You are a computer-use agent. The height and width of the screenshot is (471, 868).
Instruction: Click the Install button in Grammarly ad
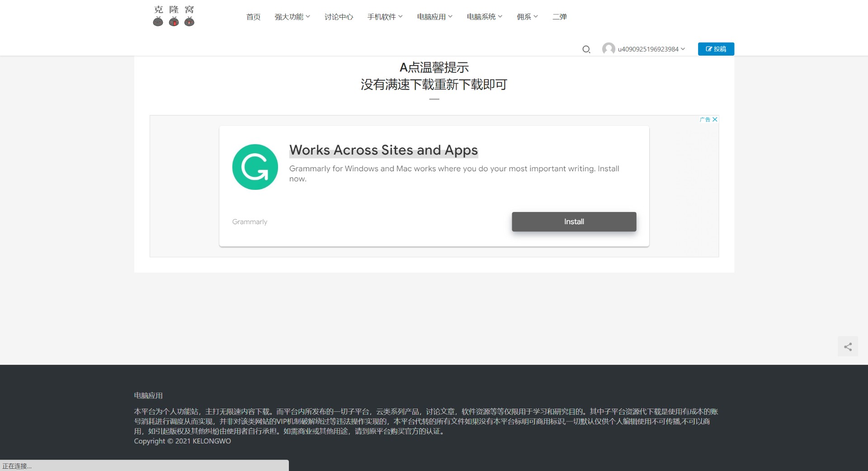(x=574, y=221)
